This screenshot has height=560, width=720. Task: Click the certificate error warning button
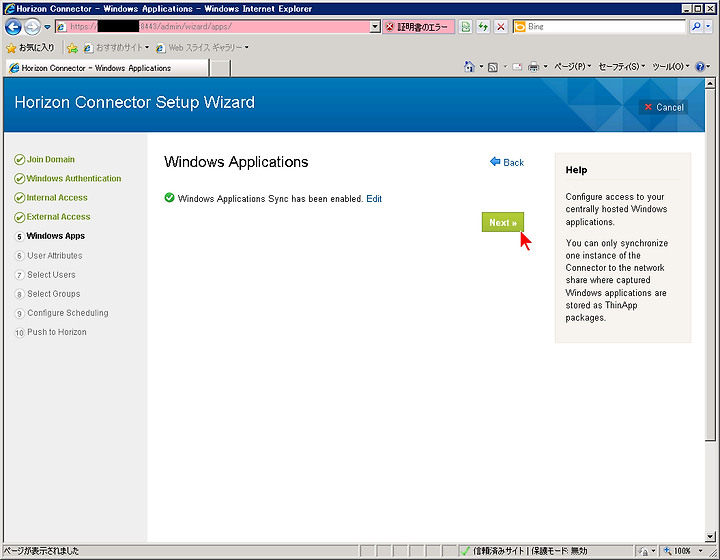pyautogui.click(x=418, y=27)
